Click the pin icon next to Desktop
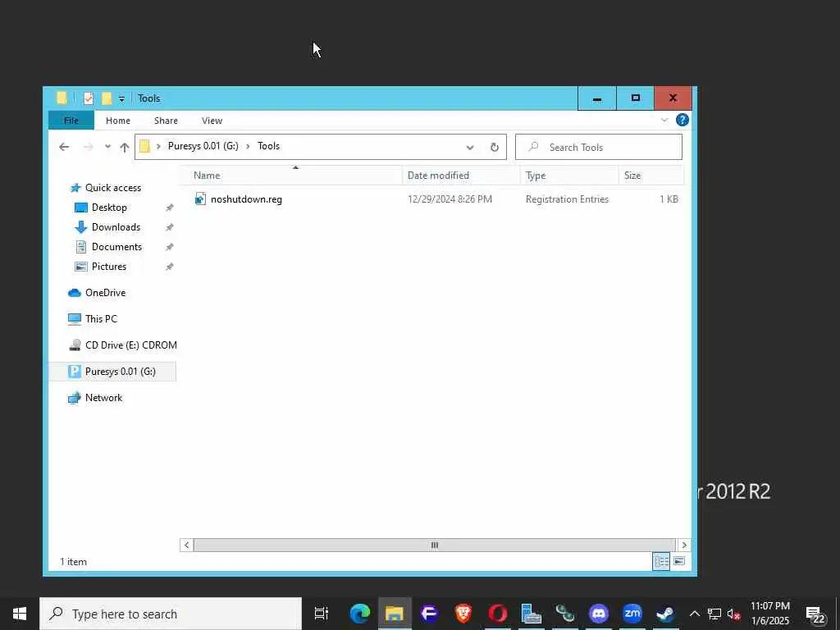Screen dimensions: 840x630 (169, 208)
